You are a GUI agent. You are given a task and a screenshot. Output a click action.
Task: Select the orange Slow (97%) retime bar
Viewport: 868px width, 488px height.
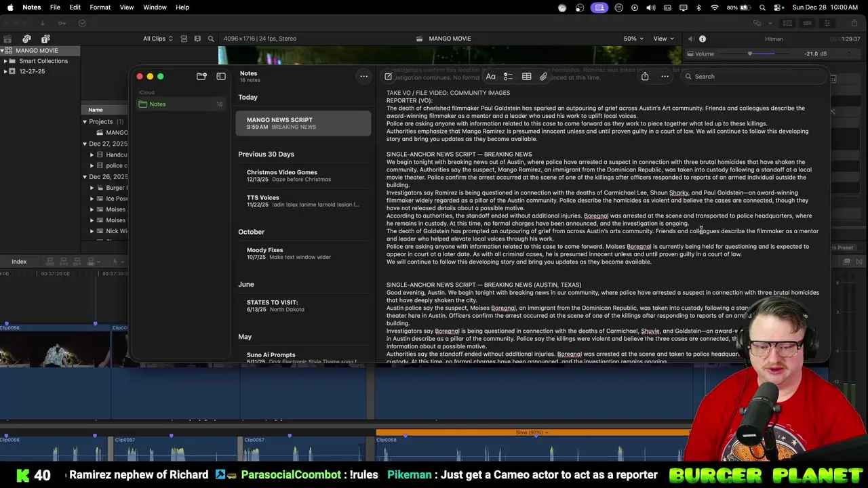pyautogui.click(x=534, y=432)
